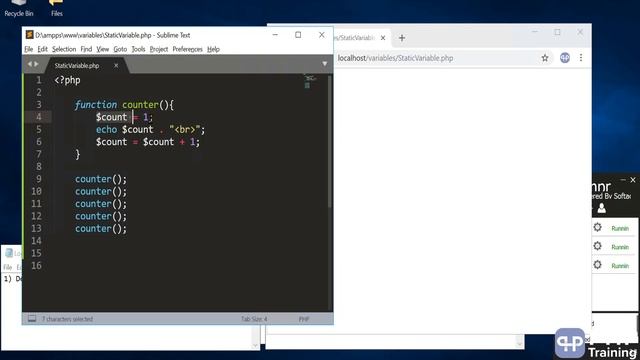The image size is (640, 360).
Task: Close the Chrome StaticVariable tab
Action: [x=383, y=38]
